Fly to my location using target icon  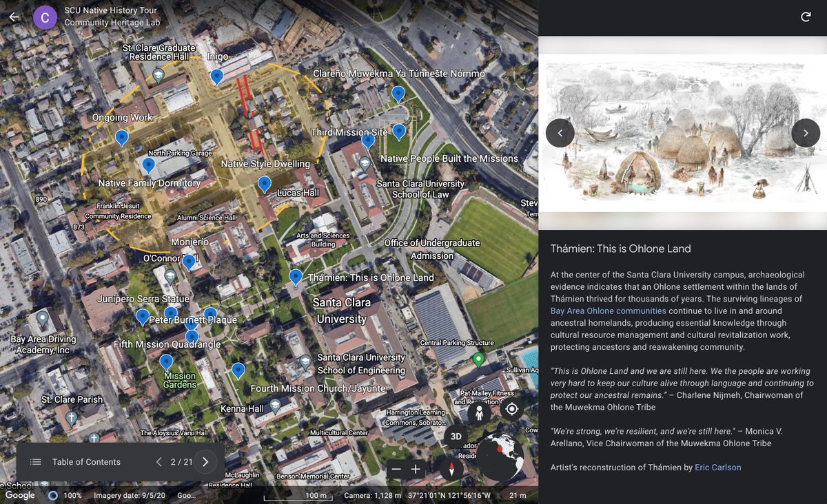(x=511, y=410)
